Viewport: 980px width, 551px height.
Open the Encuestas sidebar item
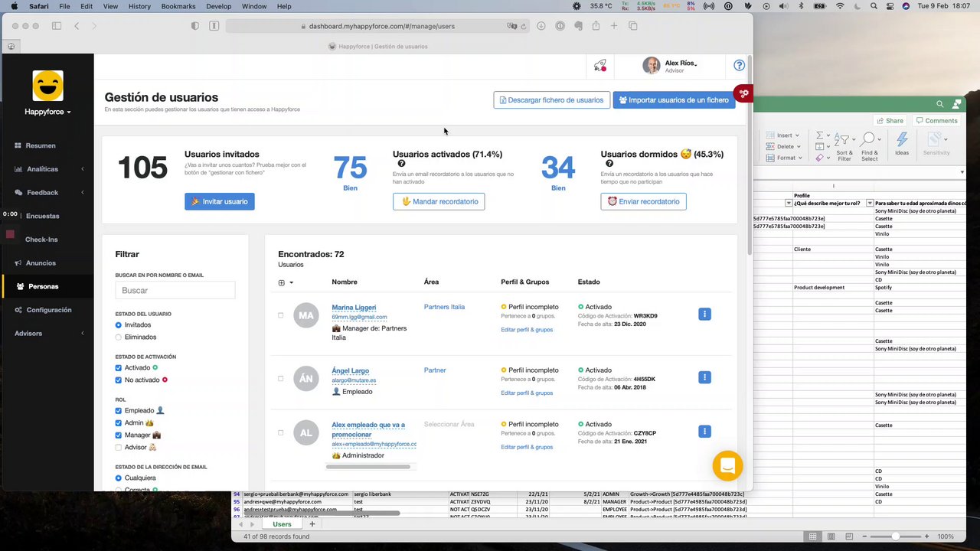pyautogui.click(x=47, y=216)
